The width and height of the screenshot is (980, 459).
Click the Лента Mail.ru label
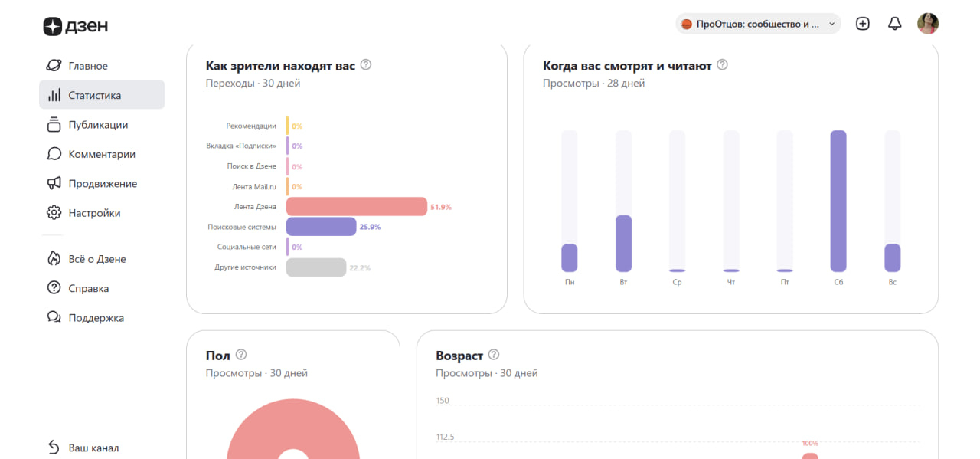254,186
